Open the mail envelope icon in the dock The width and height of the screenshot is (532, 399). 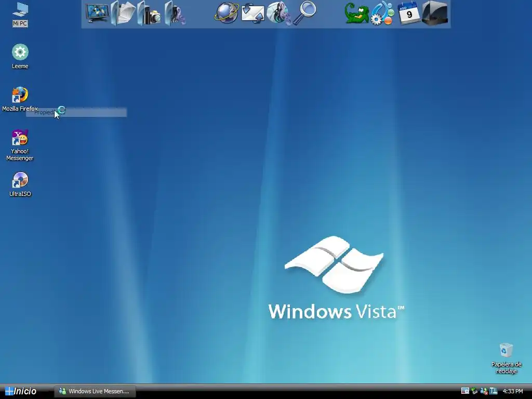253,14
